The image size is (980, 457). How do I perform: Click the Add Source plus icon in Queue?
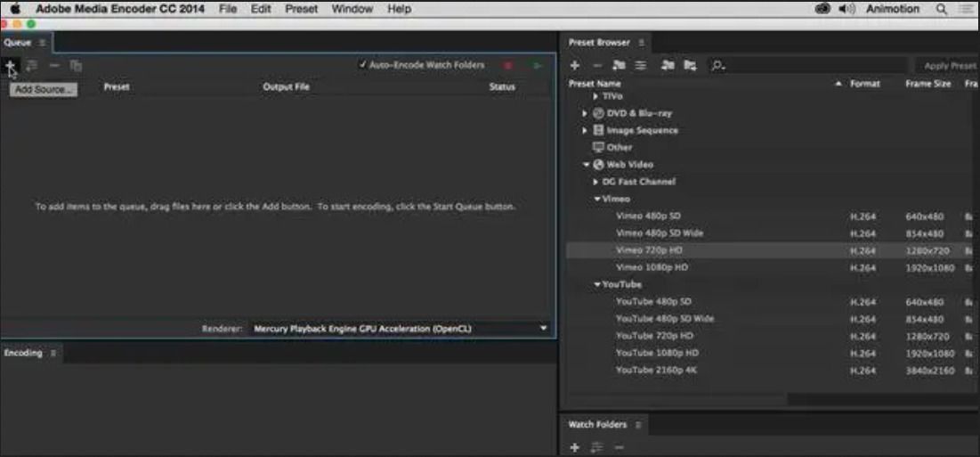pos(10,65)
